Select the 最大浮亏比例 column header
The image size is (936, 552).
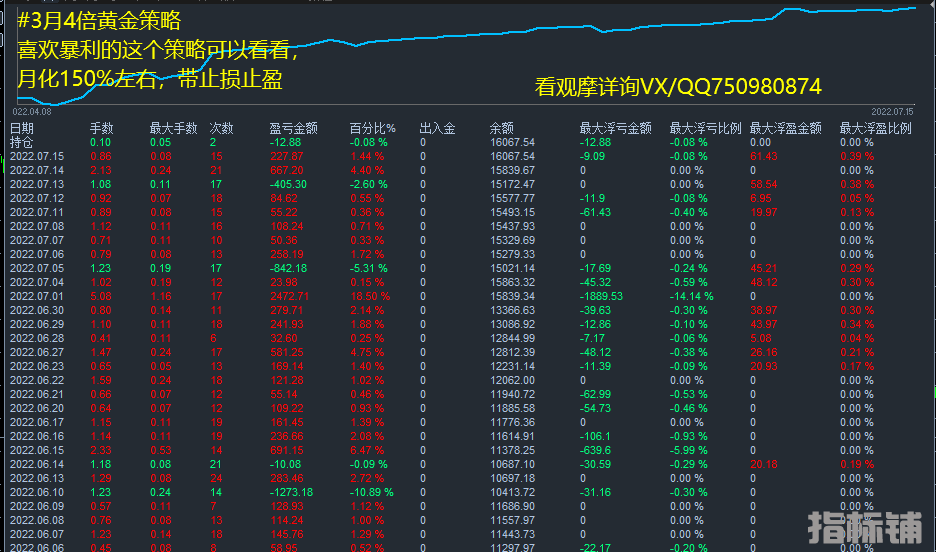pyautogui.click(x=706, y=128)
